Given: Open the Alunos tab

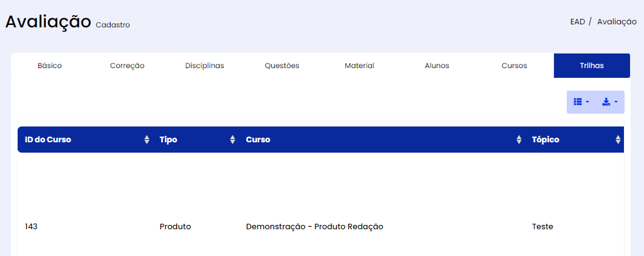Looking at the screenshot, I should [437, 66].
